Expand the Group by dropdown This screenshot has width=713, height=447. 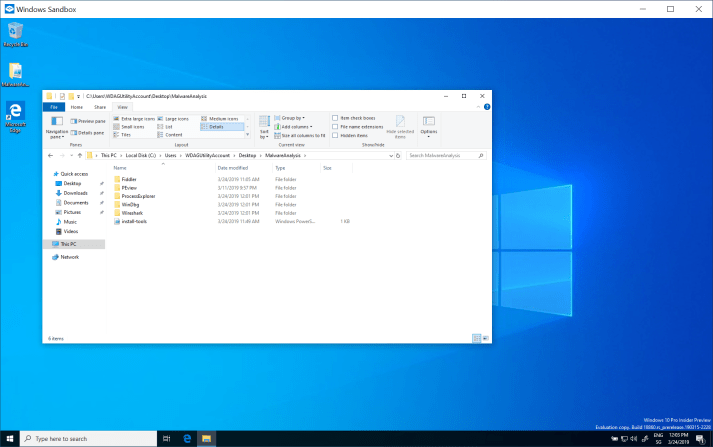pyautogui.click(x=292, y=119)
